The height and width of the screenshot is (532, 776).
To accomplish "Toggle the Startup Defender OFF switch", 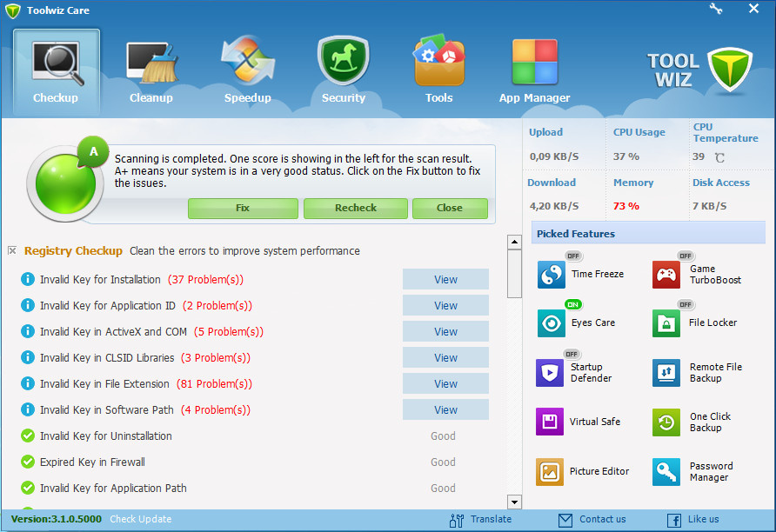I will tap(572, 354).
